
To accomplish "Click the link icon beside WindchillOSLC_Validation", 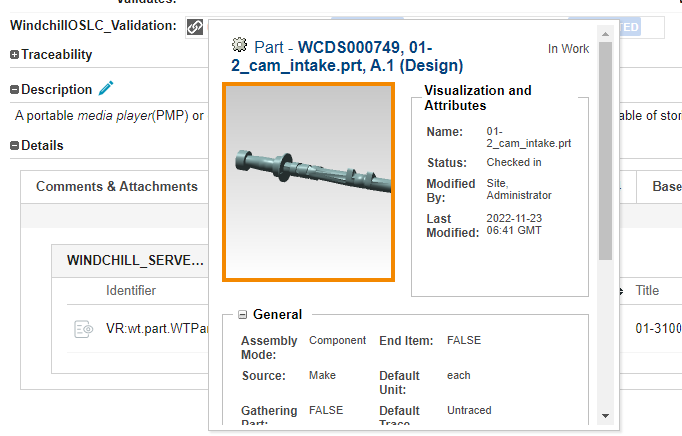I will click(195, 27).
